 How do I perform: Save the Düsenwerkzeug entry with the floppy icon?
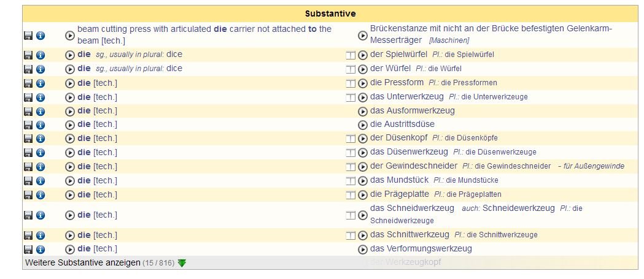click(x=28, y=153)
